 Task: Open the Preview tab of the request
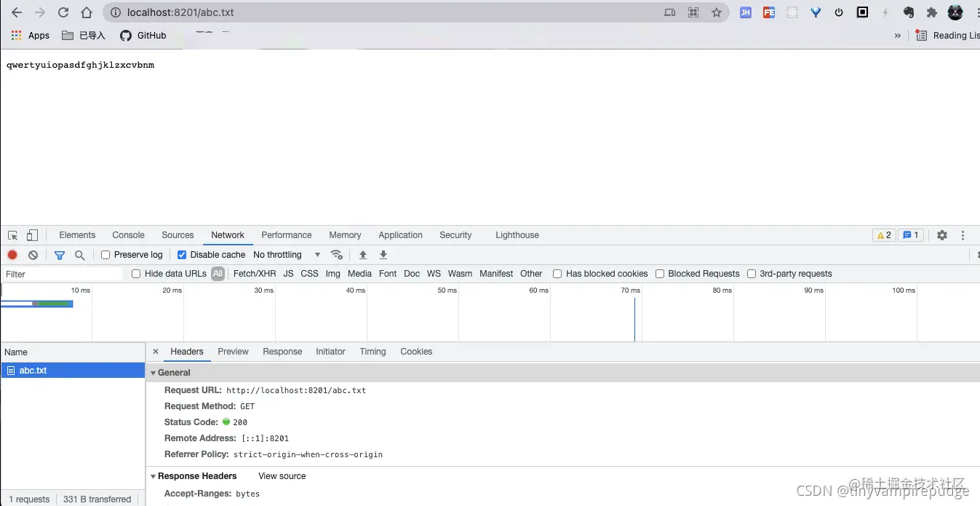233,352
